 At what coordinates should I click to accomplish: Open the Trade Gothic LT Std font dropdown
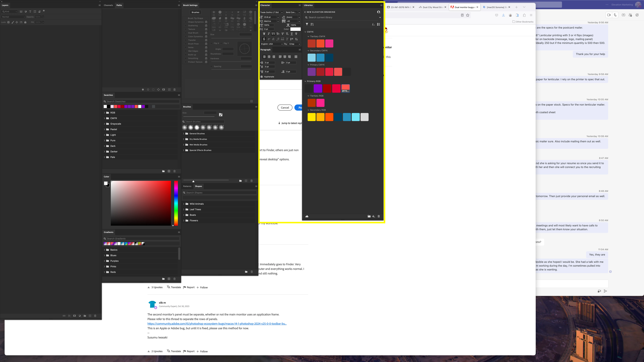point(282,12)
